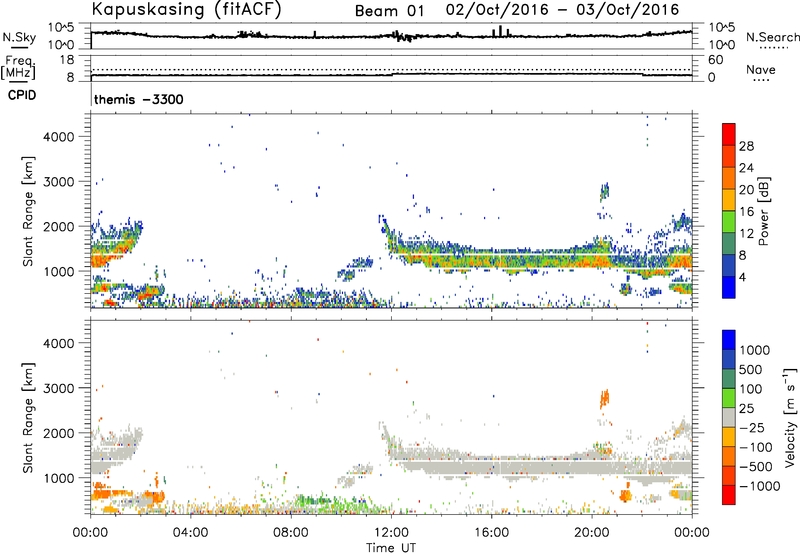Click the 'Kapuskasing (fitACF)' title text
The width and height of the screenshot is (800, 554).
tap(186, 10)
